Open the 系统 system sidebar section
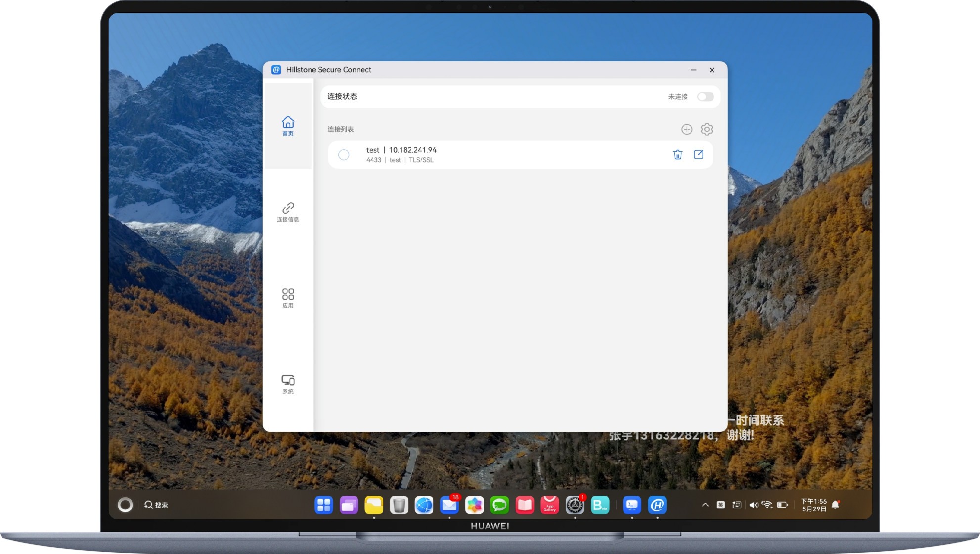Viewport: 980px width, 554px height. 288,384
